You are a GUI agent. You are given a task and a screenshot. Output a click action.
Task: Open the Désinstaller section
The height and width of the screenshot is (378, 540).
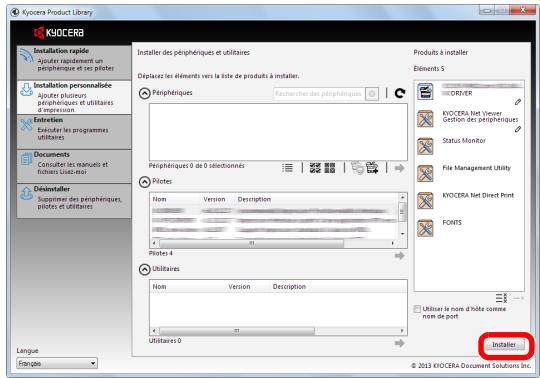click(x=74, y=201)
